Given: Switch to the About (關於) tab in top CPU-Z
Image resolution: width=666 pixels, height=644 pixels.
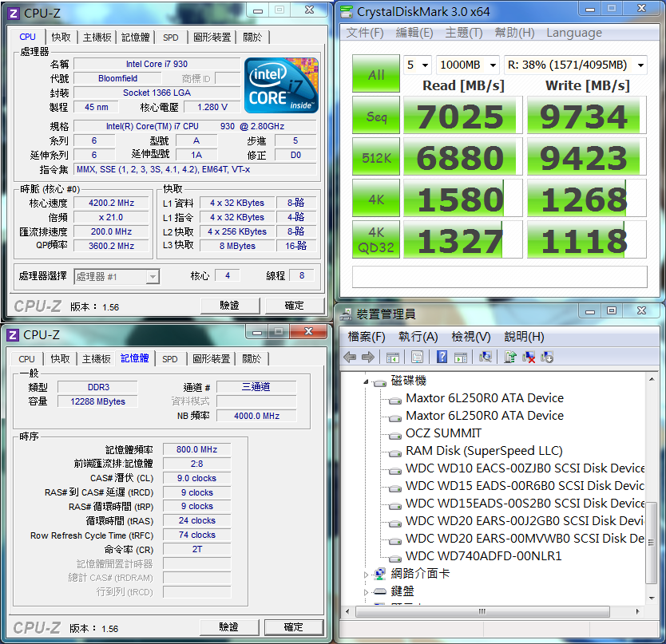Looking at the screenshot, I should pos(252,38).
